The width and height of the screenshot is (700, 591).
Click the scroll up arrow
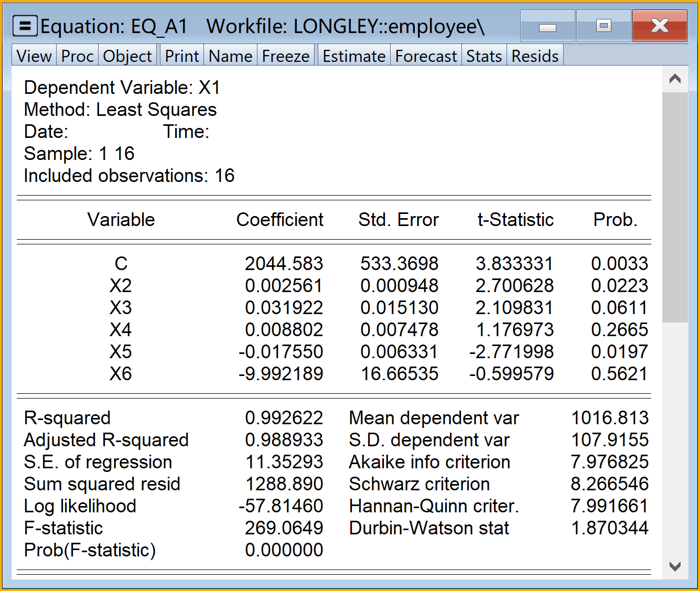tap(675, 79)
